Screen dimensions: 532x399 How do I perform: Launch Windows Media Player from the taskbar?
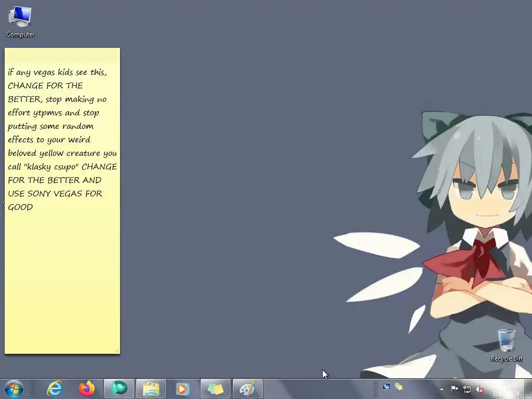(182, 389)
